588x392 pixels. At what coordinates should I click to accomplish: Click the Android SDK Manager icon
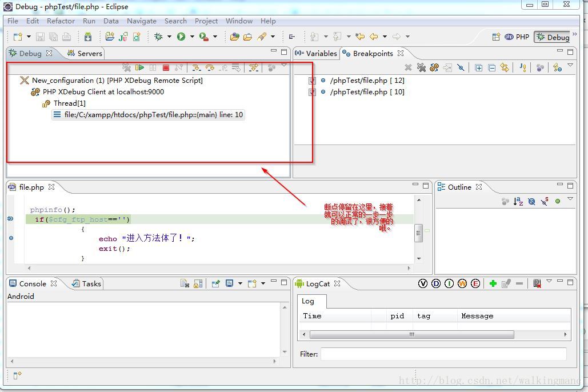click(88, 37)
